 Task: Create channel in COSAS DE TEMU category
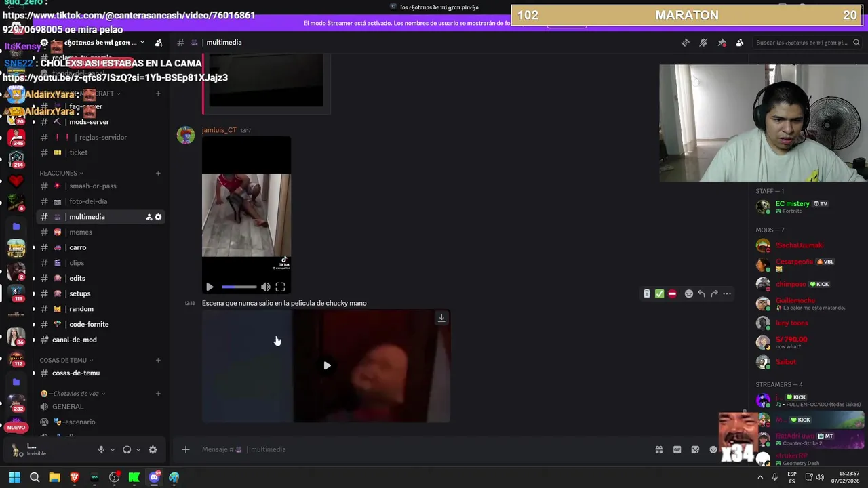[158, 360]
